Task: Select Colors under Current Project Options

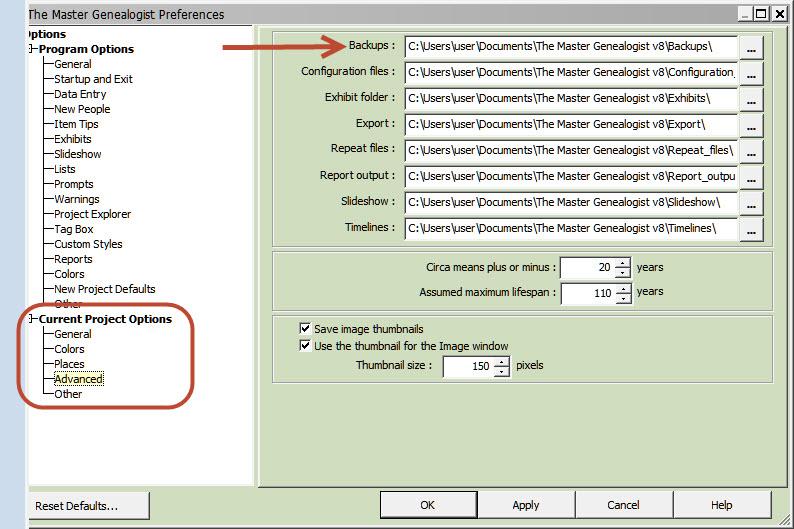Action: (x=69, y=349)
